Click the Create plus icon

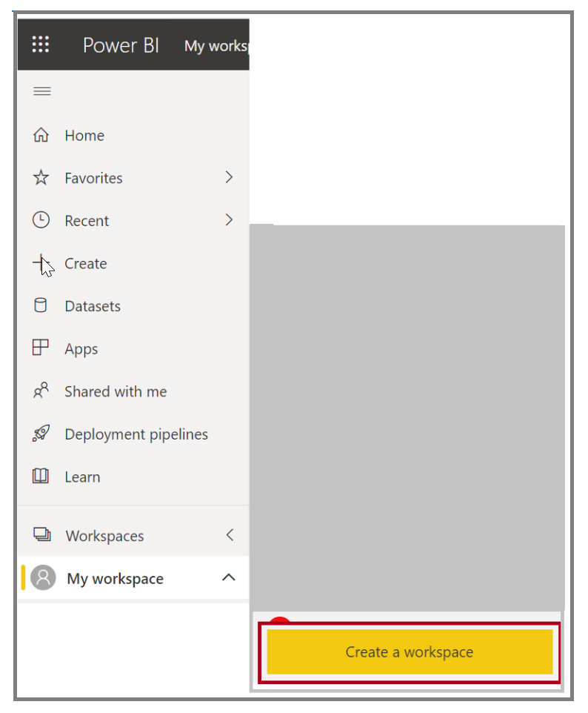tap(40, 263)
